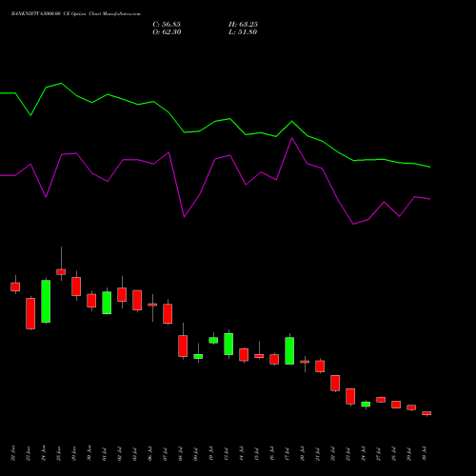Select the high value H: 63.25
This screenshot has width=476, height=476.
[x=243, y=25]
